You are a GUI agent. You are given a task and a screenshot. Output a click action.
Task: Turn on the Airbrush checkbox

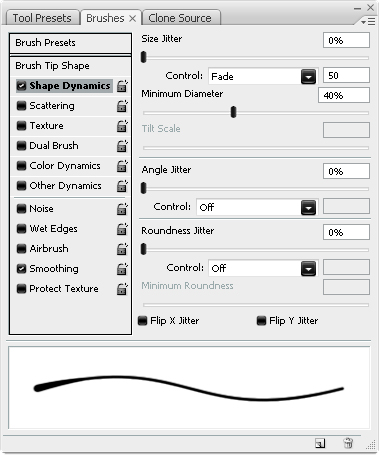pos(21,249)
